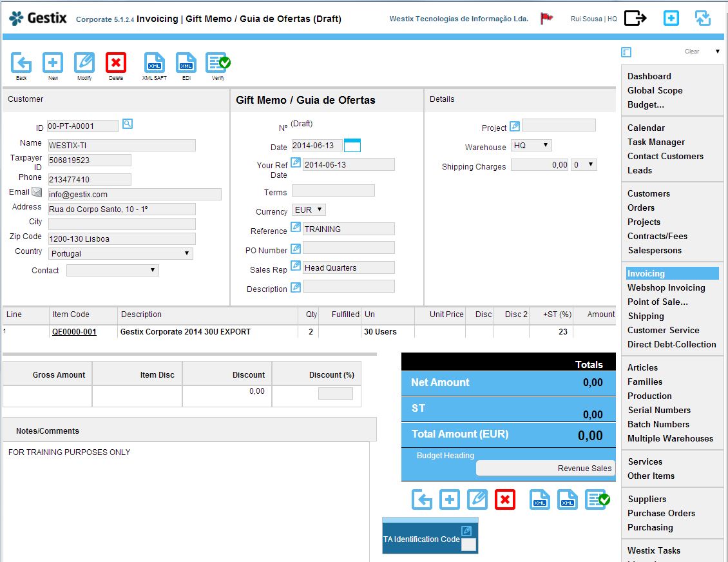Click first bottom XML icon under totals
The height and width of the screenshot is (562, 728).
[540, 499]
